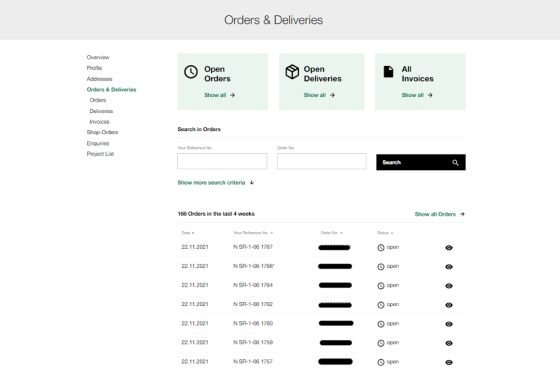This screenshot has height=373, width=560.
Task: Open Overview in the sidebar
Action: click(98, 57)
